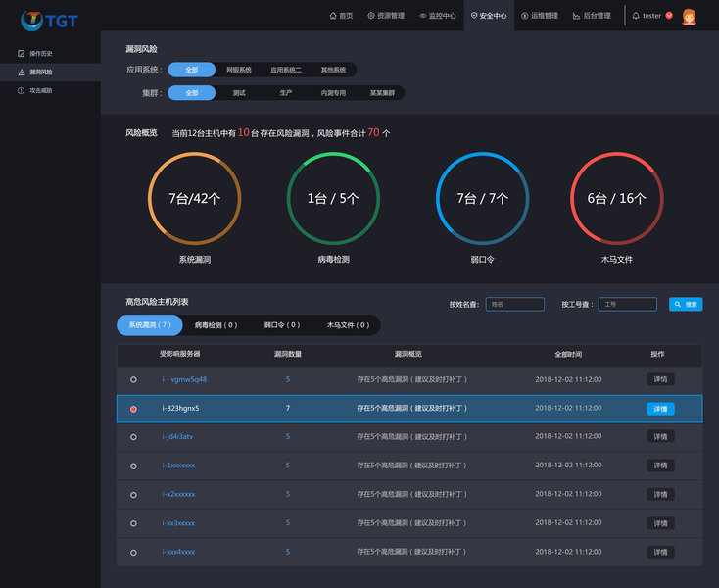Switch to 弱口令 (0) tab

(x=282, y=325)
